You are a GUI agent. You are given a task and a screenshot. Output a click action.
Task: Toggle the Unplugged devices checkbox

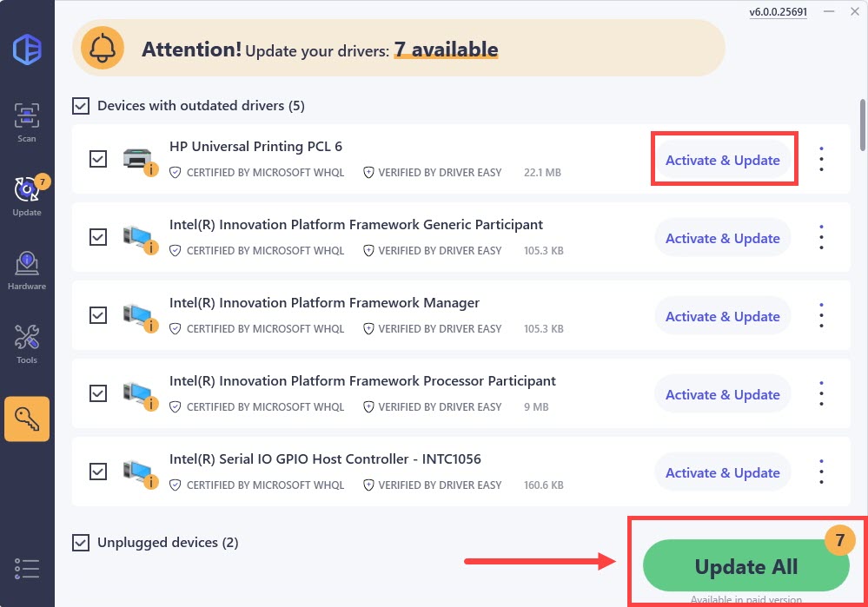pos(81,543)
